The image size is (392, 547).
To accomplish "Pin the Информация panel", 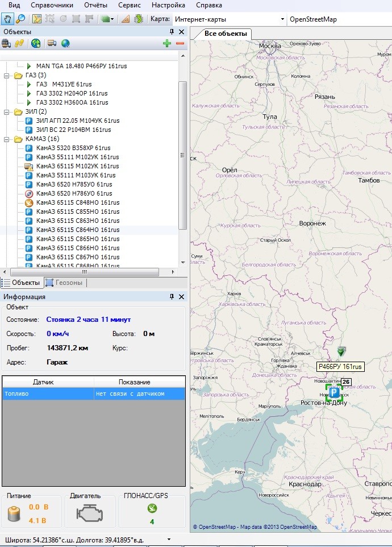I will [x=172, y=297].
